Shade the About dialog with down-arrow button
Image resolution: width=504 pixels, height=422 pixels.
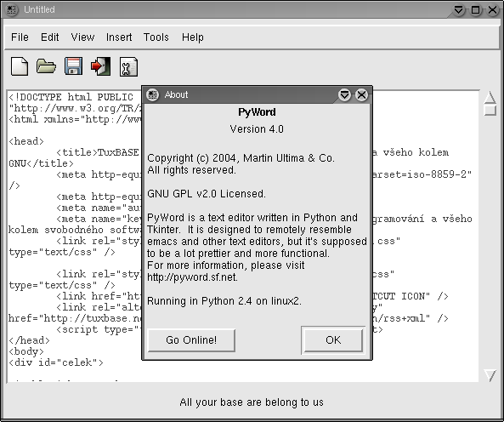tap(344, 95)
